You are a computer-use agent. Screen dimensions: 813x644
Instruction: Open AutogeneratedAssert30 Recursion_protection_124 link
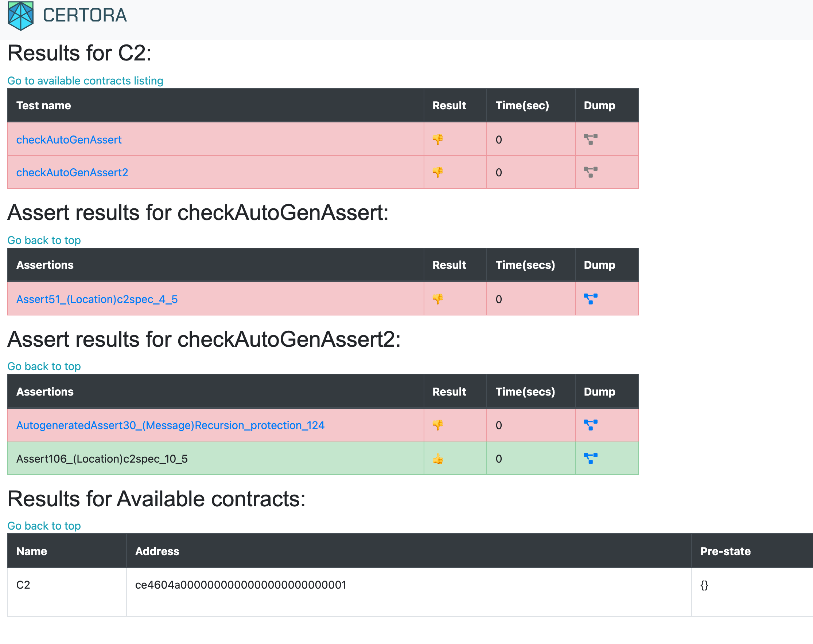[170, 425]
